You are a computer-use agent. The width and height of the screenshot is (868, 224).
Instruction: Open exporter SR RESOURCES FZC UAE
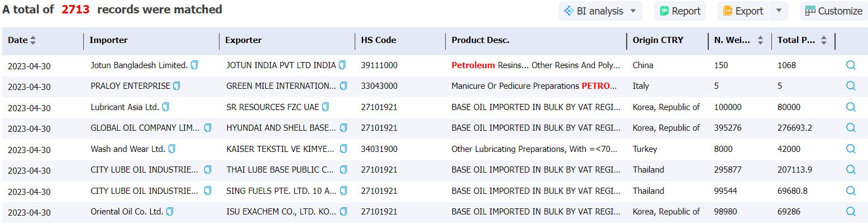273,107
